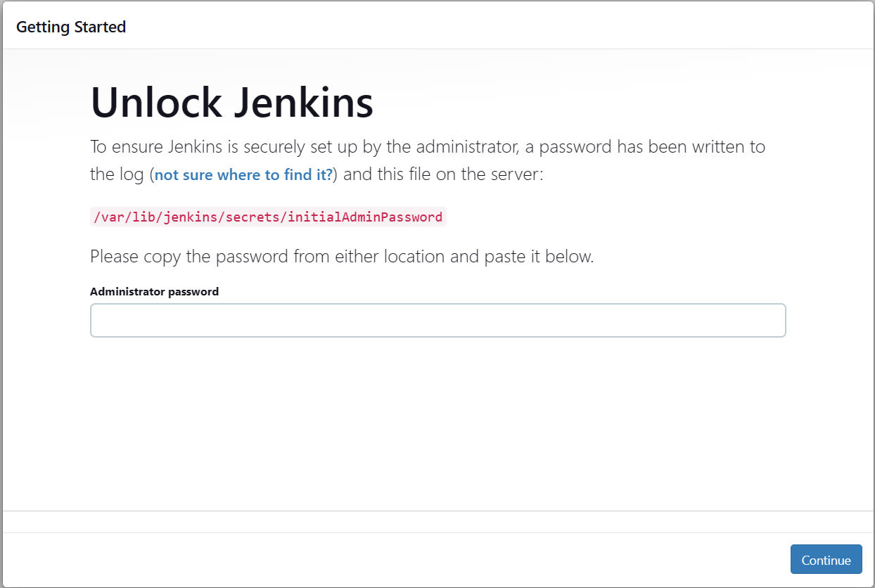875x588 pixels.
Task: Click the 'Unlock Jenkins' heading
Action: tap(232, 103)
